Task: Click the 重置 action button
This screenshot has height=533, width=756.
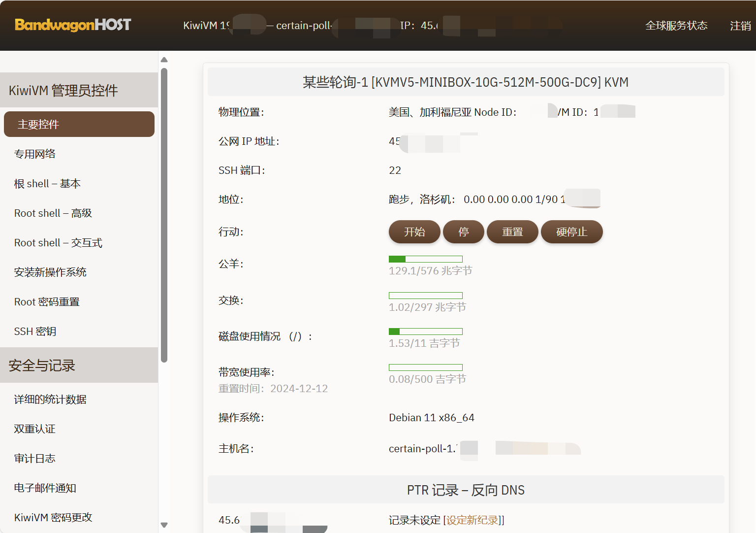Action: pyautogui.click(x=512, y=232)
